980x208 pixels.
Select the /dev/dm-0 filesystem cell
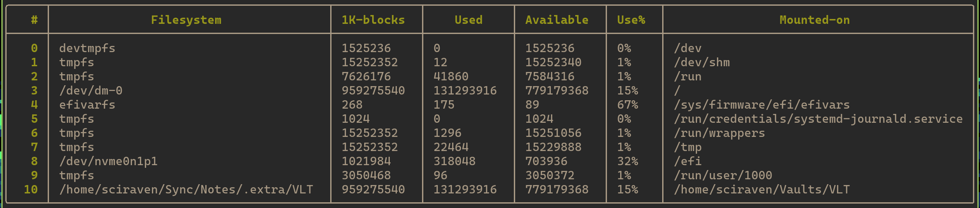click(x=90, y=91)
